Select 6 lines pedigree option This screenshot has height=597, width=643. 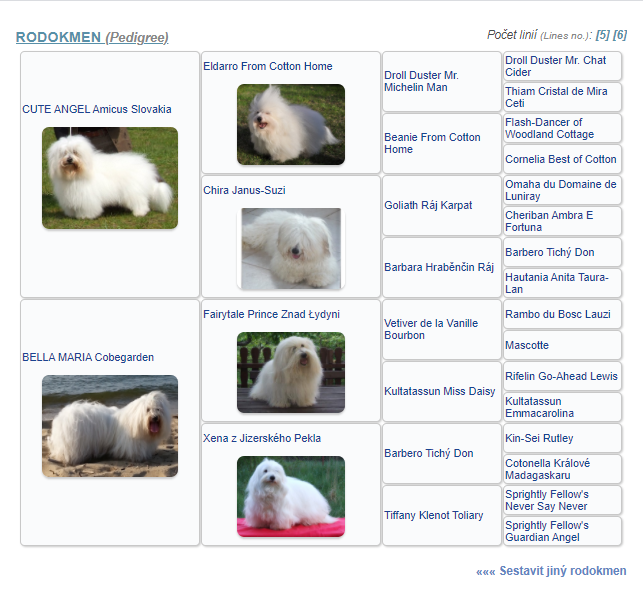pyautogui.click(x=620, y=35)
